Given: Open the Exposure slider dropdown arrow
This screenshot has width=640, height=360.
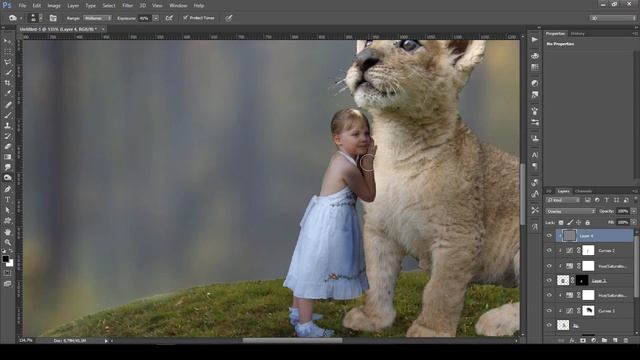Looking at the screenshot, I should [x=156, y=18].
